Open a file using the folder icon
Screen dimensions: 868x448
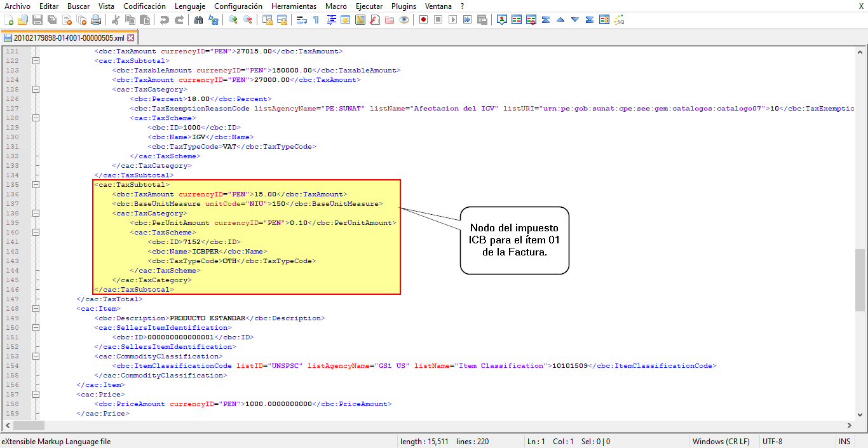(22, 20)
